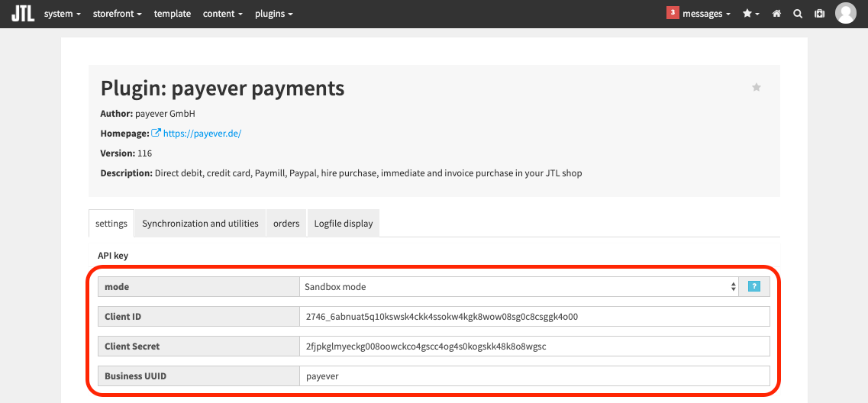Click the first-aid kit help icon
868x403 pixels.
(x=819, y=14)
